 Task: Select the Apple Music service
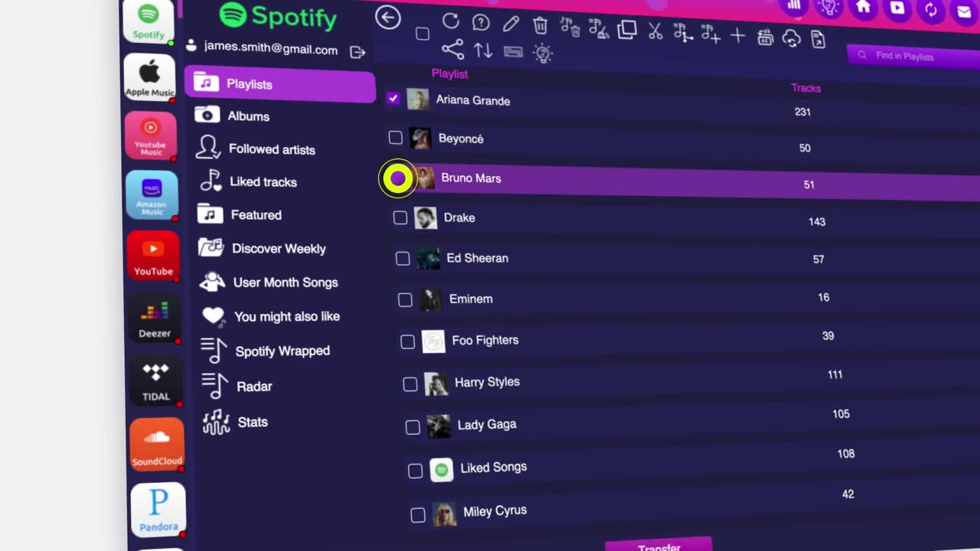coord(150,77)
